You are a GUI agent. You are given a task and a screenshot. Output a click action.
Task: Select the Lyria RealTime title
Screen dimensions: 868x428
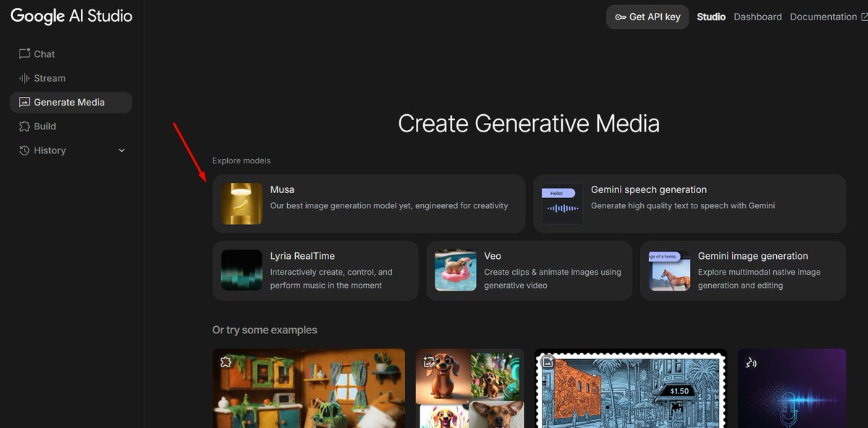click(302, 256)
